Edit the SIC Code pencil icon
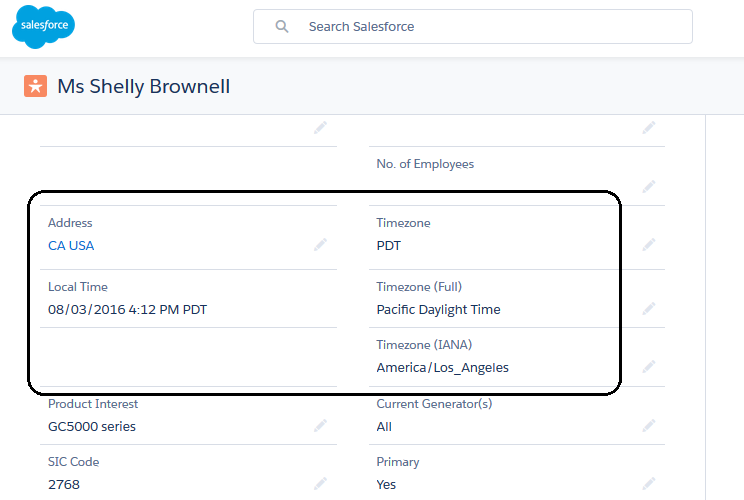744x500 pixels. (320, 484)
